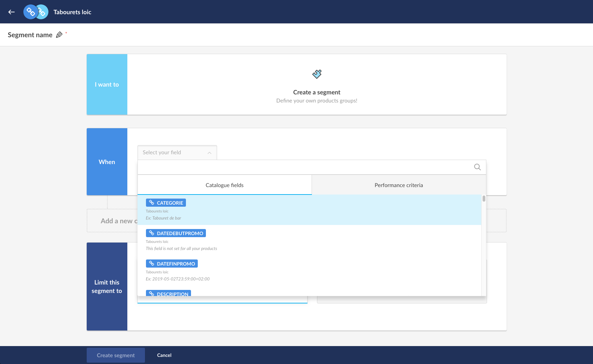
Task: Click the Create a segment card
Action: pos(317,85)
